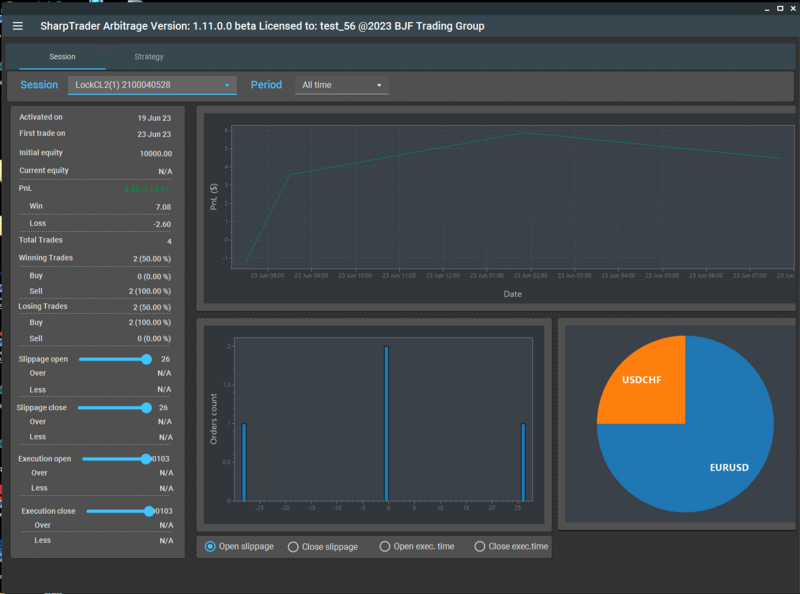Choose the 'Open exec. time' option
The image size is (800, 594).
coord(385,546)
